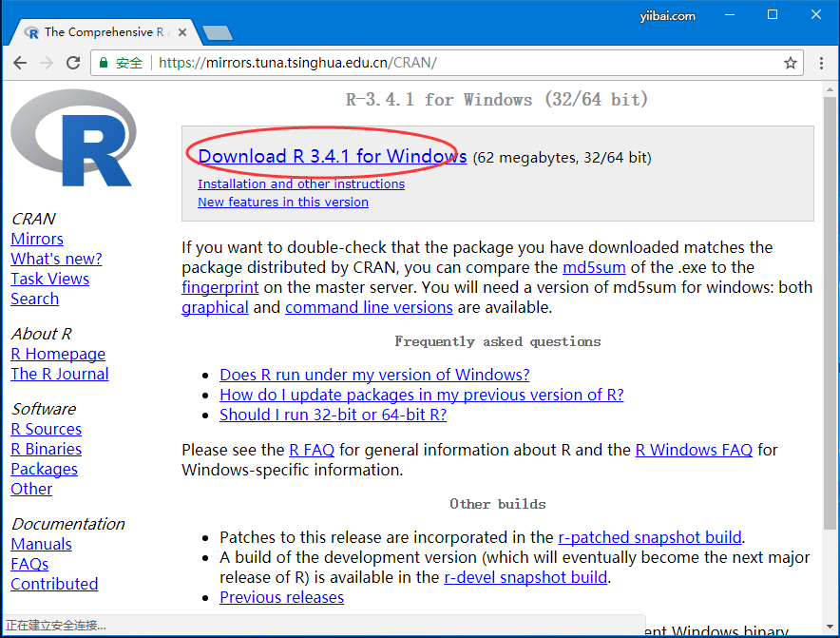
Task: Open New features in this version
Action: [x=282, y=202]
